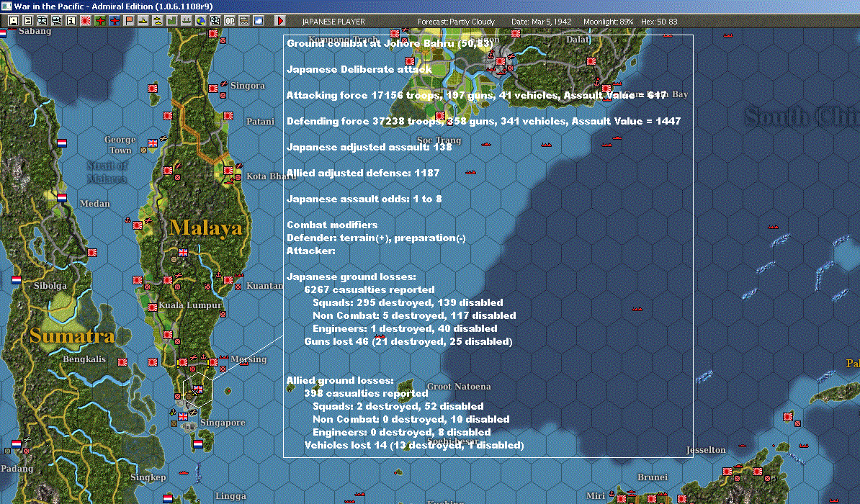
Task: Click the 'Japanese adjusted assault: 138' line
Action: click(x=369, y=147)
